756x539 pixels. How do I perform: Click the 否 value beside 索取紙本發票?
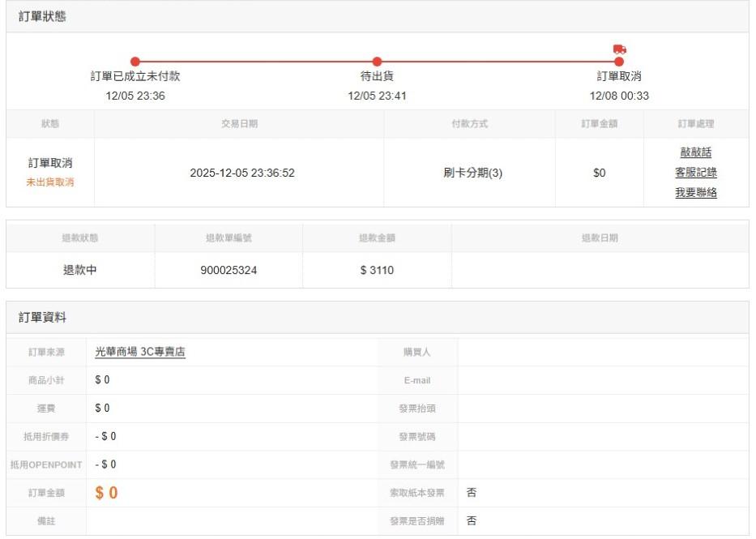pyautogui.click(x=472, y=493)
